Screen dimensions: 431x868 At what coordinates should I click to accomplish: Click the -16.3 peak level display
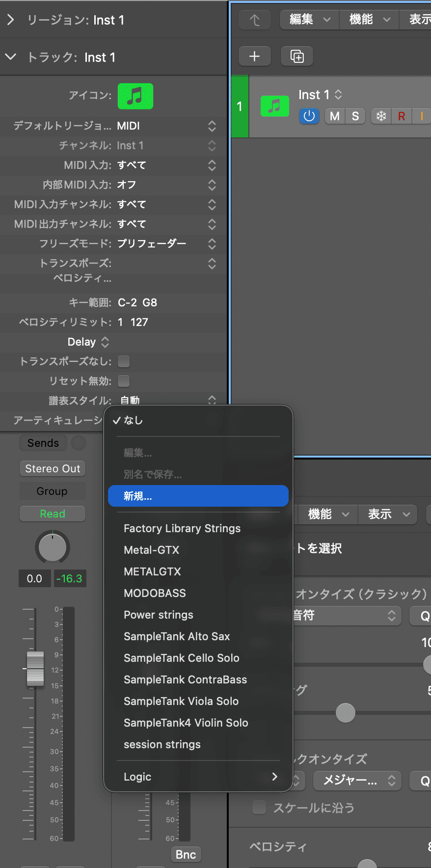[x=69, y=578]
